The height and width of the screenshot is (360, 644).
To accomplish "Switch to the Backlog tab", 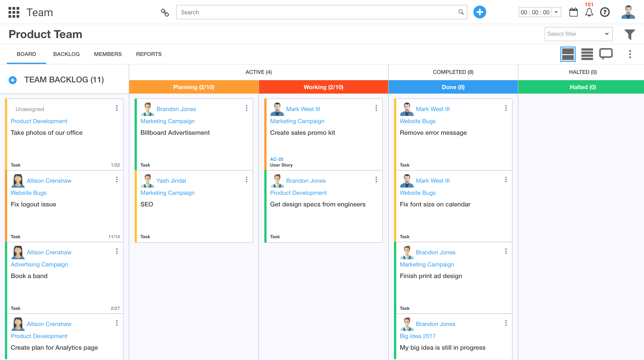I will (x=66, y=54).
